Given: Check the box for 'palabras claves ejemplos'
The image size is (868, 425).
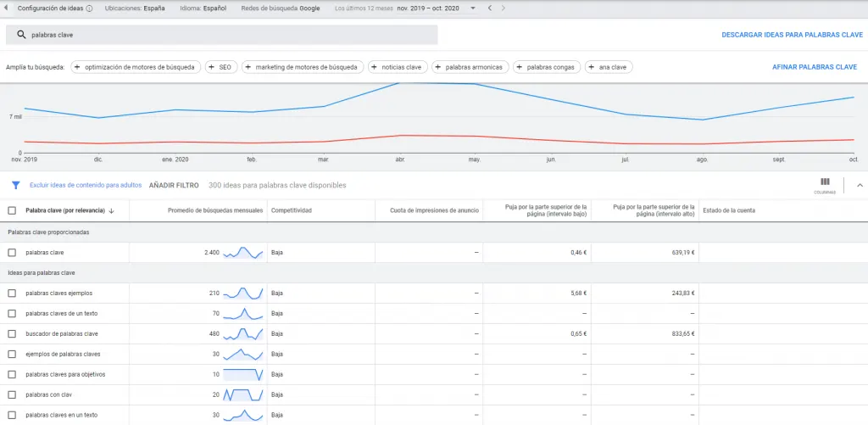Looking at the screenshot, I should click(x=12, y=294).
